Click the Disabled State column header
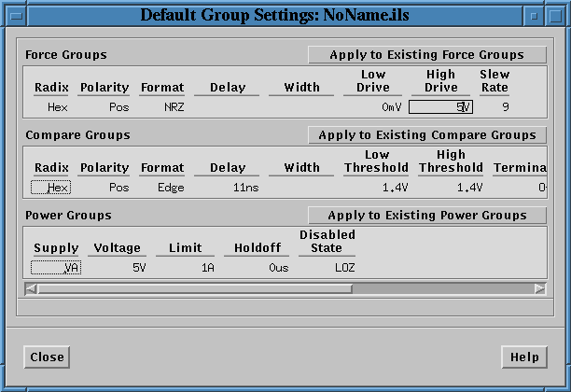 [x=327, y=241]
